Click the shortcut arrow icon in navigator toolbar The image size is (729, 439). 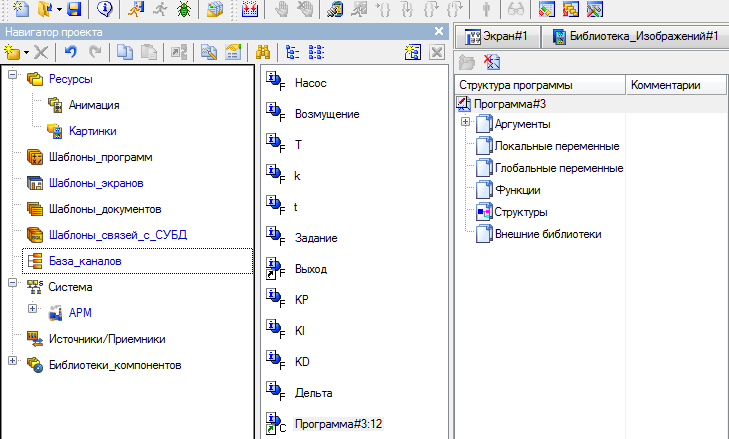179,52
